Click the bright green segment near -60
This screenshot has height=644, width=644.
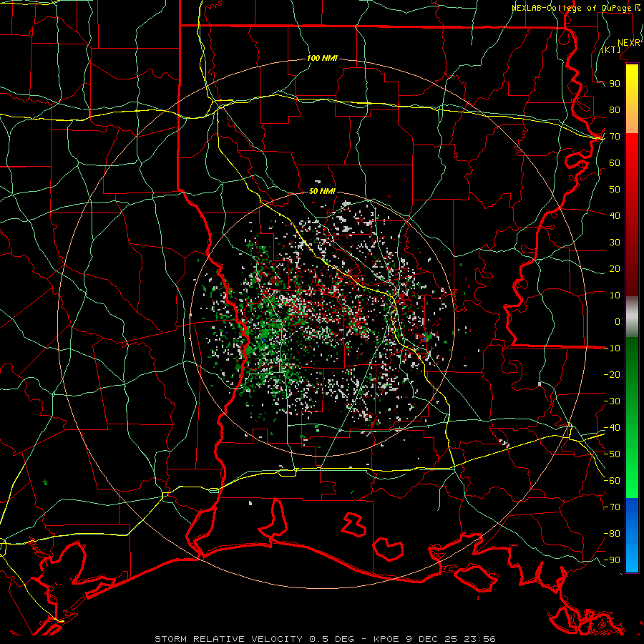click(x=632, y=482)
